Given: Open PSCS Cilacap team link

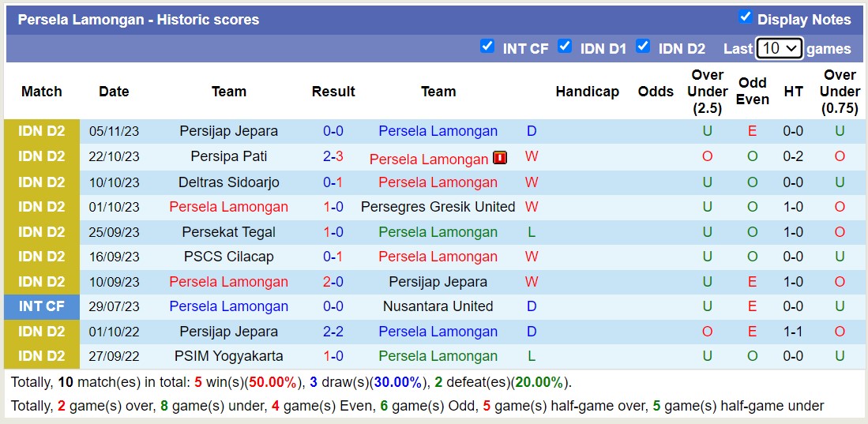Looking at the screenshot, I should point(228,257).
